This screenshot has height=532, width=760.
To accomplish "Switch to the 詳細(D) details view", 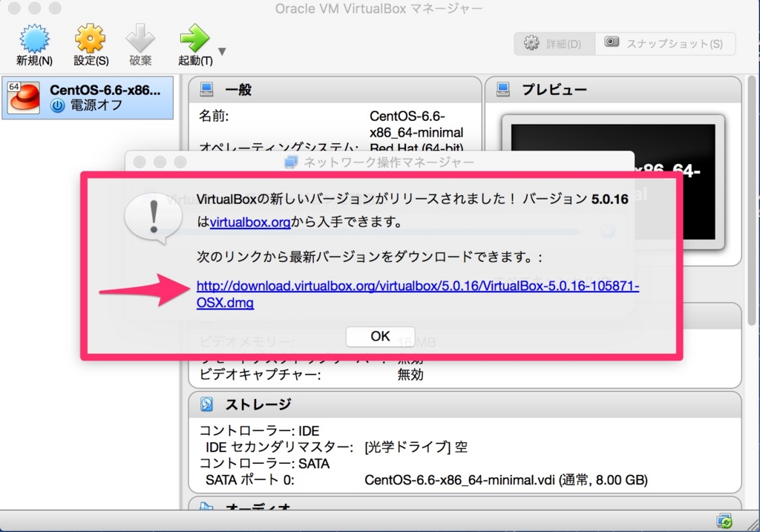I will pyautogui.click(x=554, y=44).
